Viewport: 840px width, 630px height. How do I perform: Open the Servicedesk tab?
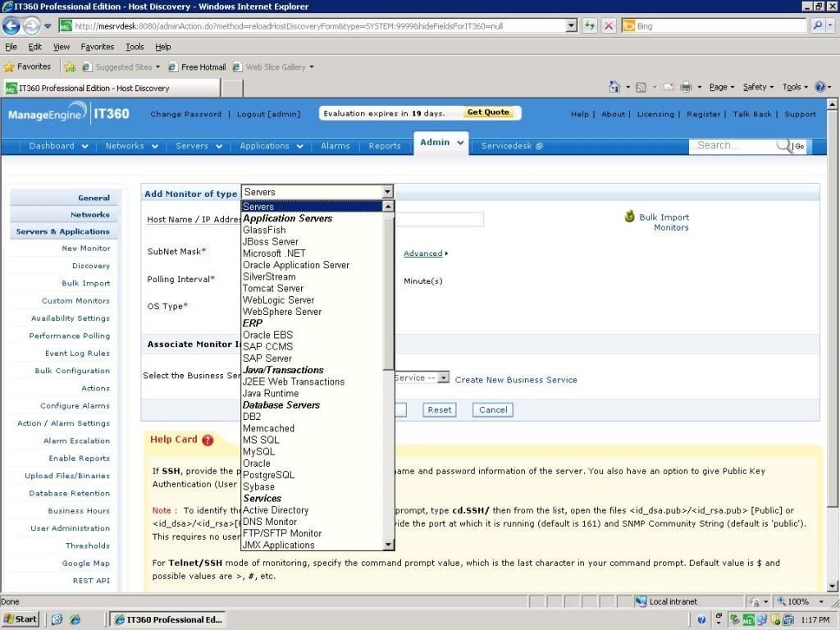[x=512, y=146]
